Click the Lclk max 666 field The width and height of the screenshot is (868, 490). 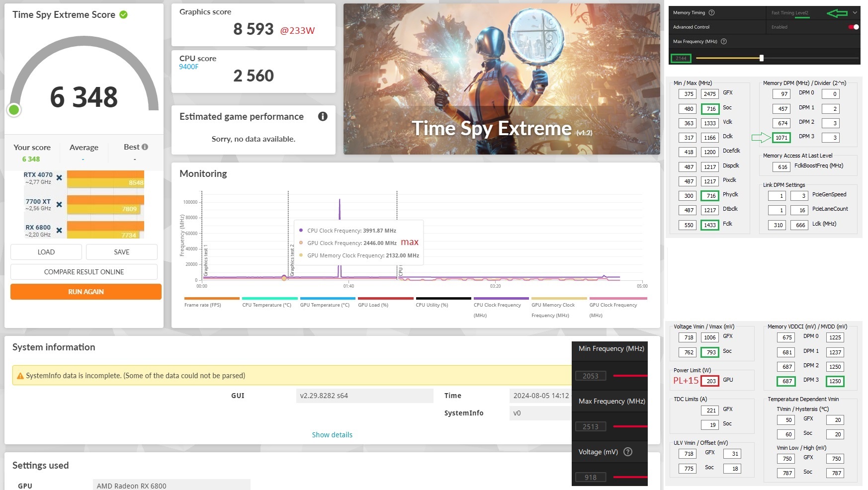799,225
